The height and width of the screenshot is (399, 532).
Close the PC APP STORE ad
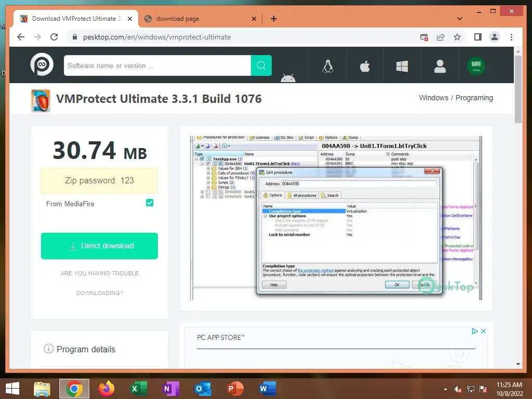point(484,331)
